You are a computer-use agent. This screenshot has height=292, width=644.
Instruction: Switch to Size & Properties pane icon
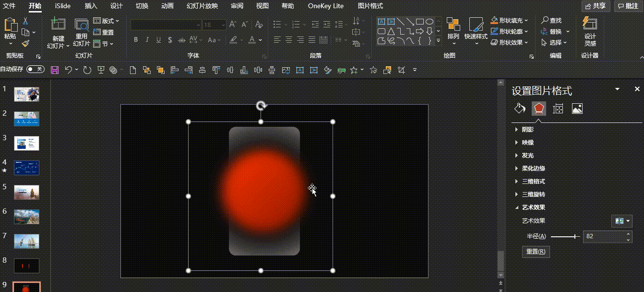(558, 109)
